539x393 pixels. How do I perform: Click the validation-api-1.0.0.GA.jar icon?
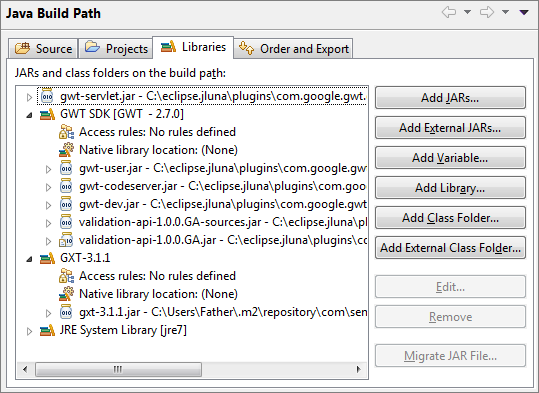(x=66, y=240)
